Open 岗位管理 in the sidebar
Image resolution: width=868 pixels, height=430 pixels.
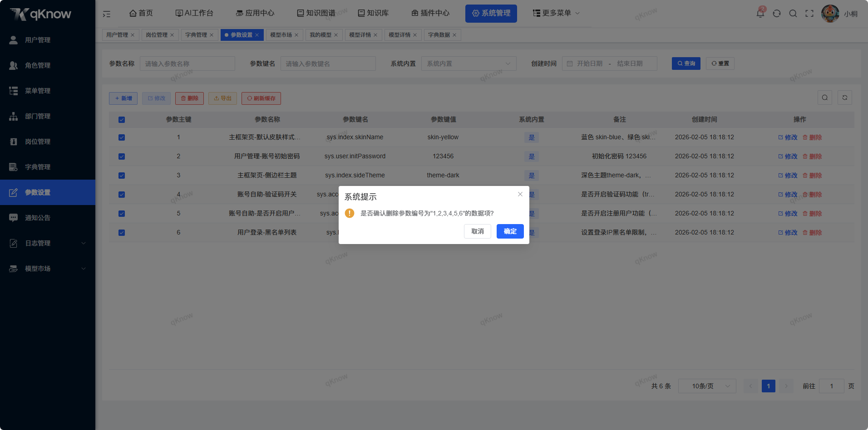pyautogui.click(x=48, y=142)
